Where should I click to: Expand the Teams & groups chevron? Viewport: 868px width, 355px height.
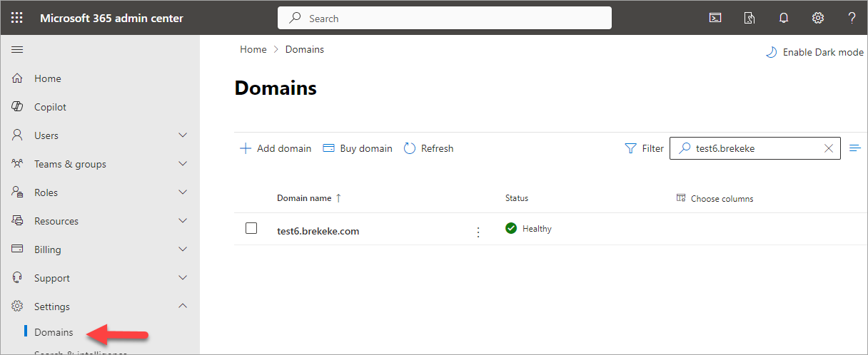click(x=183, y=163)
